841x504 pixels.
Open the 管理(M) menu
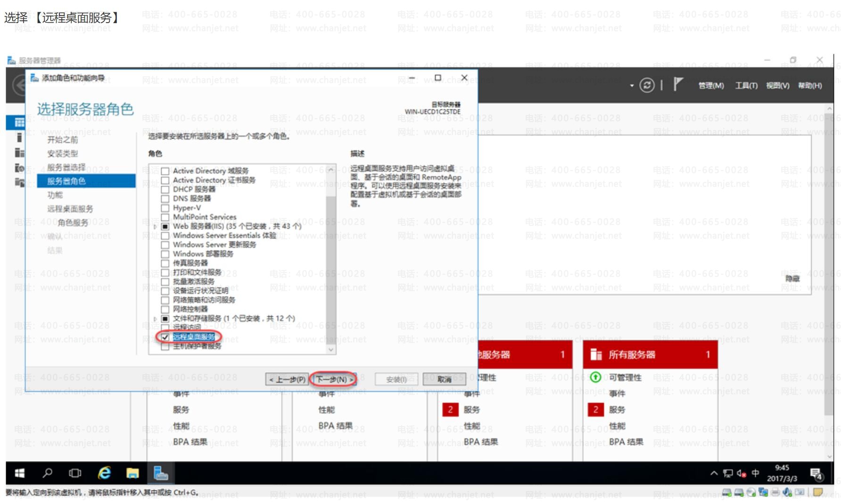click(711, 85)
